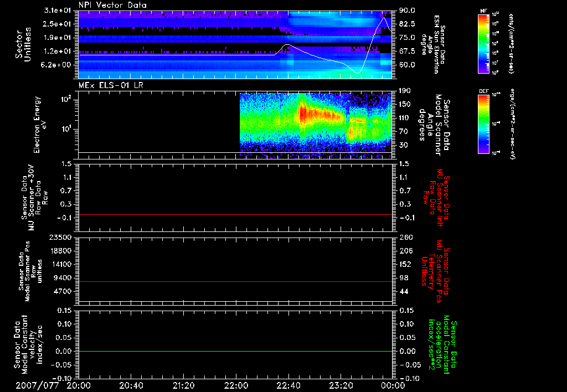The height and width of the screenshot is (392, 567).
Task: Click the 'cnts/(cm**2-sr-sec)' NF unit label
Action: (x=511, y=44)
